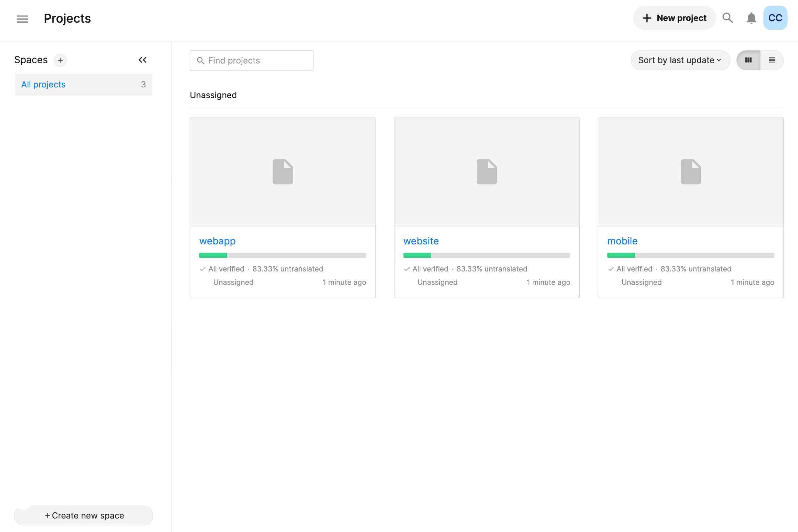Open the webapp project link
Viewport: 798px width, 532px height.
pos(217,241)
